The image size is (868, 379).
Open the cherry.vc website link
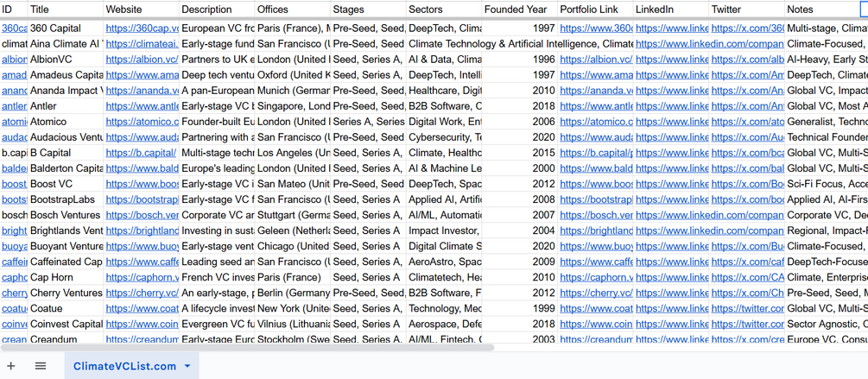[x=143, y=293]
